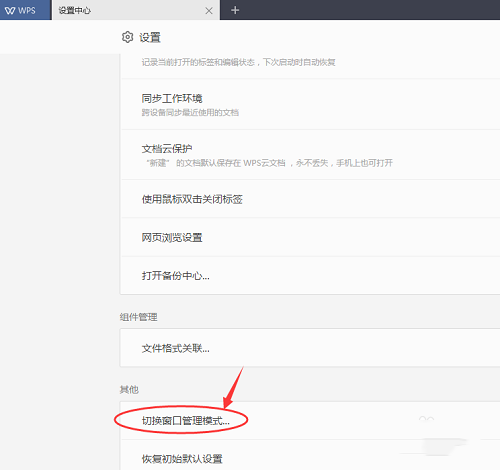Click the 跨设备同步最近使用的文档 description

tap(190, 113)
